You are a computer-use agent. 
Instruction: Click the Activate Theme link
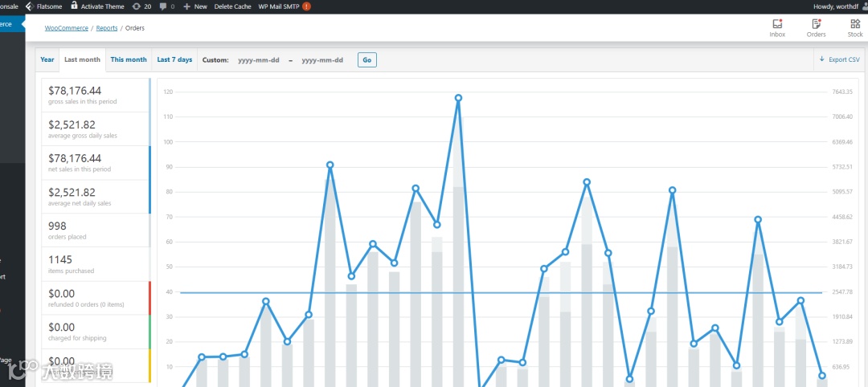click(97, 6)
